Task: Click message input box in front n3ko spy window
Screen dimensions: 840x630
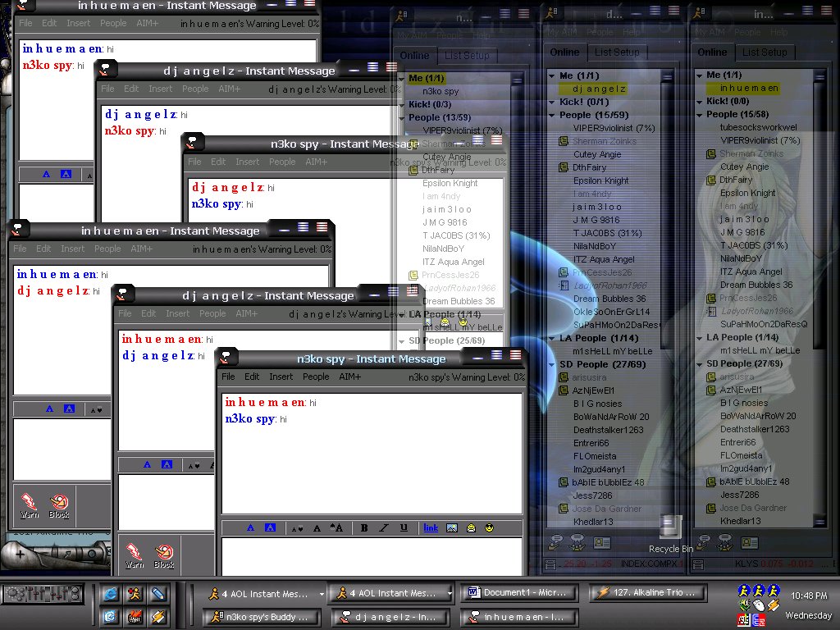Action: point(372,557)
